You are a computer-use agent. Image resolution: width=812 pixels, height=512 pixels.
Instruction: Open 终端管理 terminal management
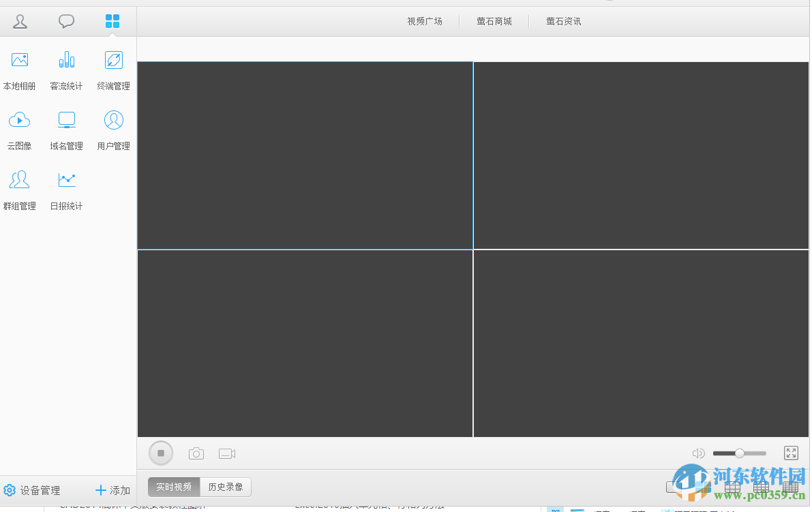(x=113, y=71)
